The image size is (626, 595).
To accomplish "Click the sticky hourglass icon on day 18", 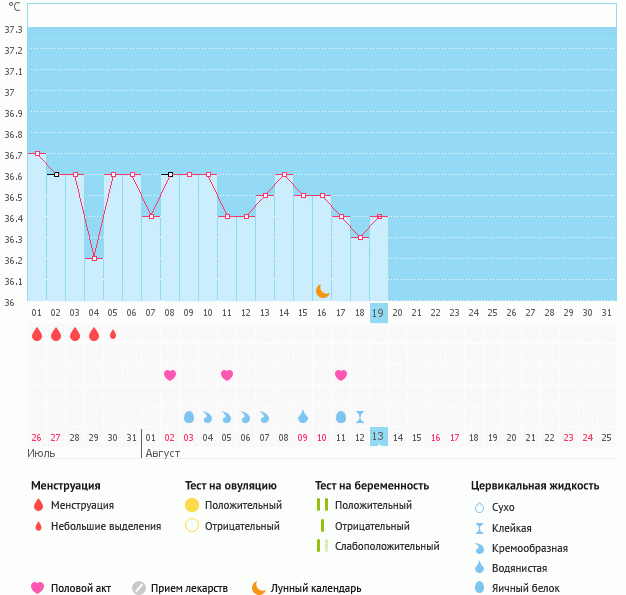I will point(360,416).
